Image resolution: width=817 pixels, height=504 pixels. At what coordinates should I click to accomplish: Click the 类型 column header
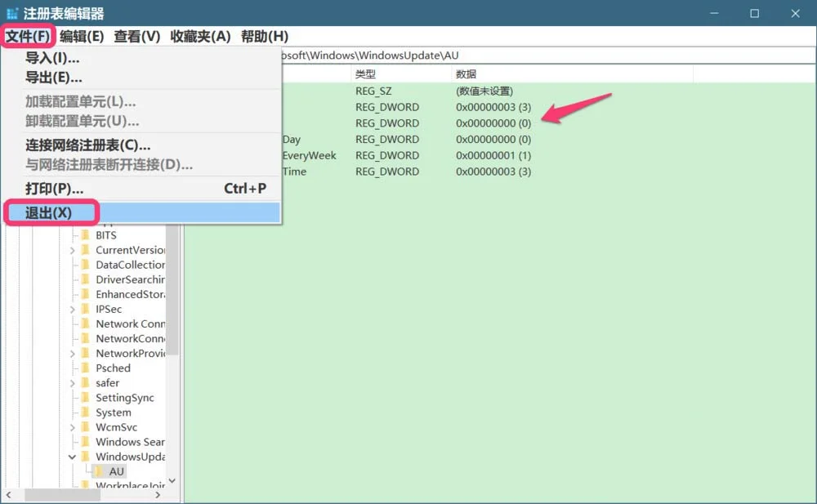pos(400,74)
